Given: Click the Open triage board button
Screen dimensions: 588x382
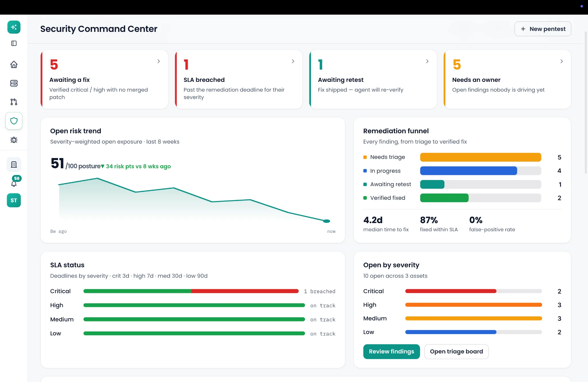Looking at the screenshot, I should (x=456, y=352).
